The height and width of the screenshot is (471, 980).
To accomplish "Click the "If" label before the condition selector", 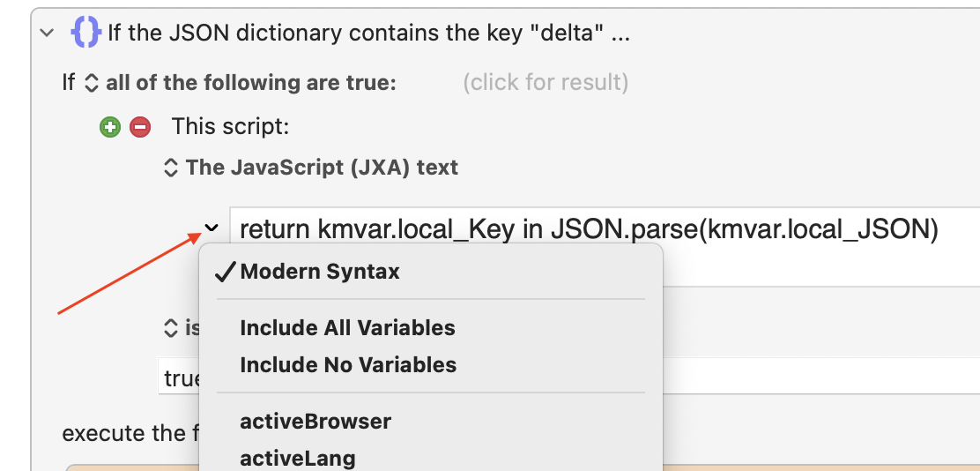I will point(69,83).
